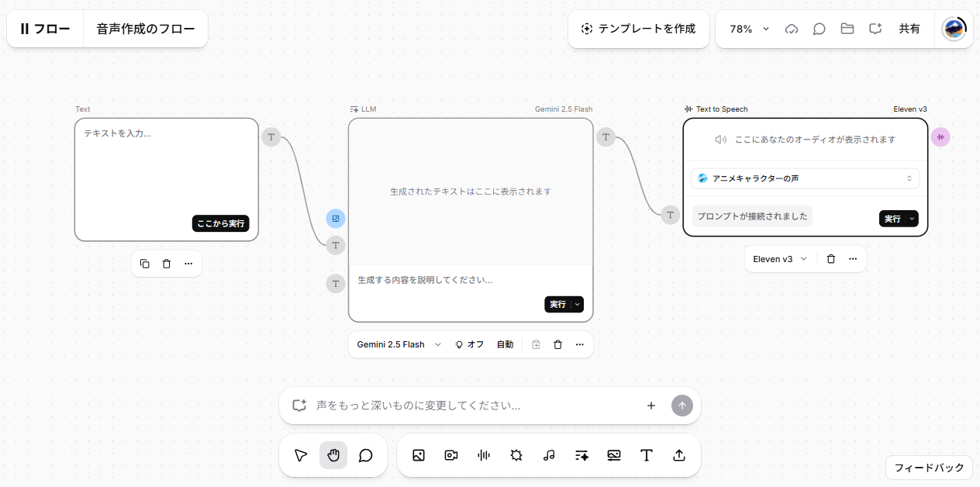The width and height of the screenshot is (980, 487).
Task: Select the hand pan tool
Action: click(333, 455)
